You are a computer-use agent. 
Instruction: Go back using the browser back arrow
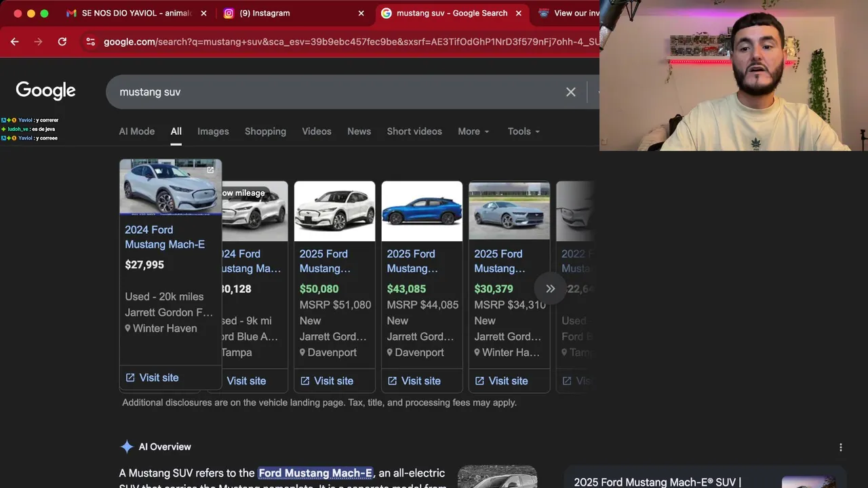coord(14,42)
